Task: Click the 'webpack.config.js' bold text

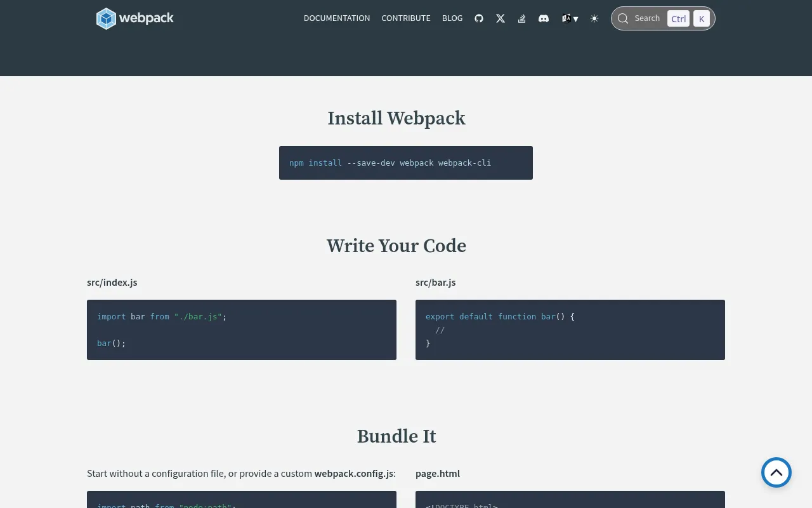Action: (354, 473)
